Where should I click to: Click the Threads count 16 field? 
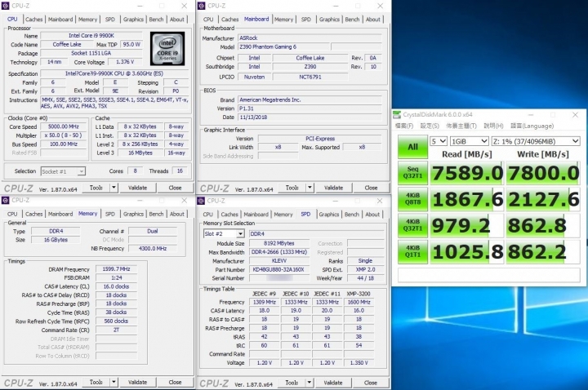[x=180, y=171]
